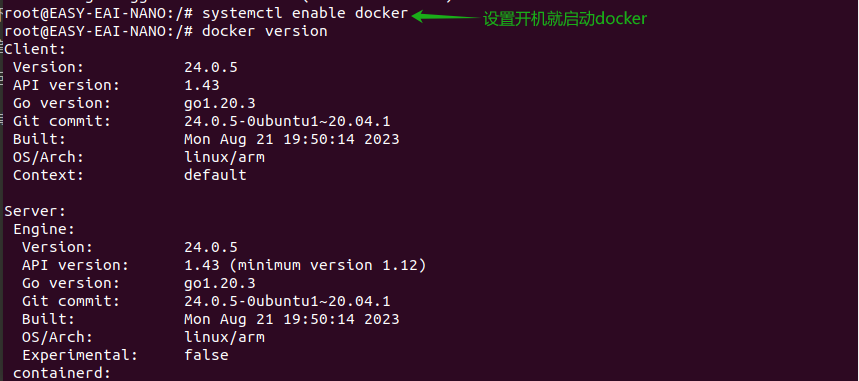Click the server Go version go1.20.3
Viewport: 859px width, 381px height.
(220, 283)
